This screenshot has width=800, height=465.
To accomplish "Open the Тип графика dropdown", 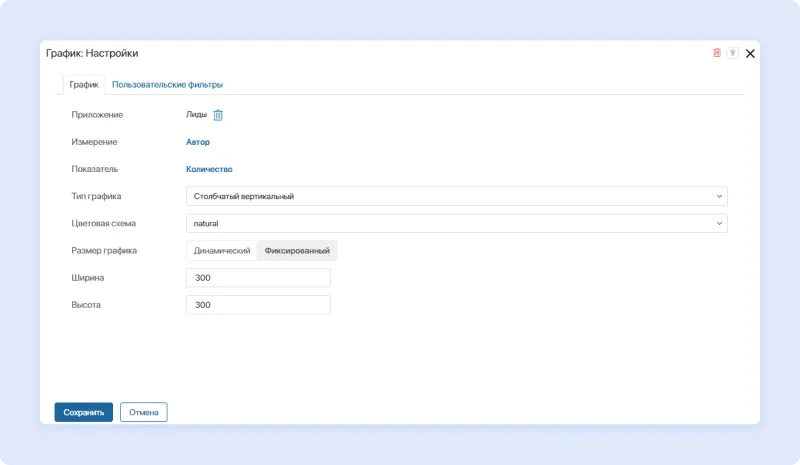I will pyautogui.click(x=456, y=196).
